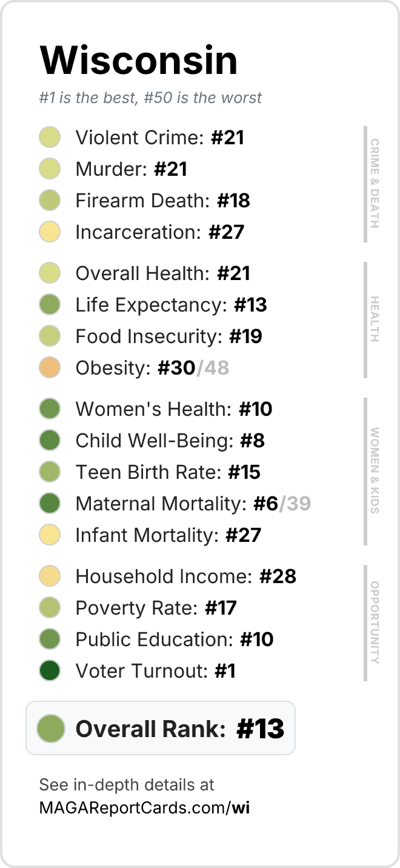The width and height of the screenshot is (400, 868).
Task: Click the orange Obesity indicator dot
Action: point(50,368)
